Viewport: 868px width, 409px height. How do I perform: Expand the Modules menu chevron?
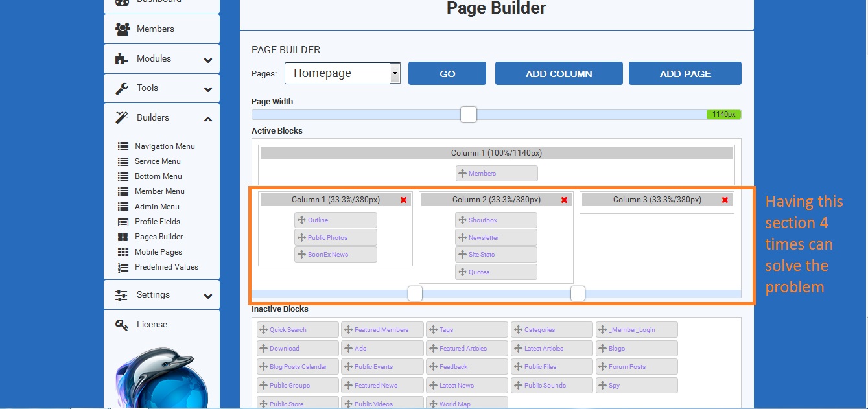[208, 60]
